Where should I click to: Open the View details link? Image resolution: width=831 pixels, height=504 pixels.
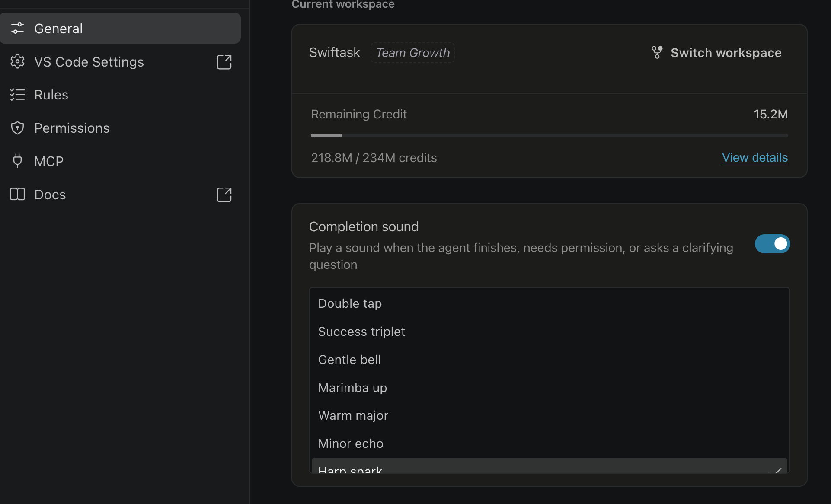pos(754,158)
